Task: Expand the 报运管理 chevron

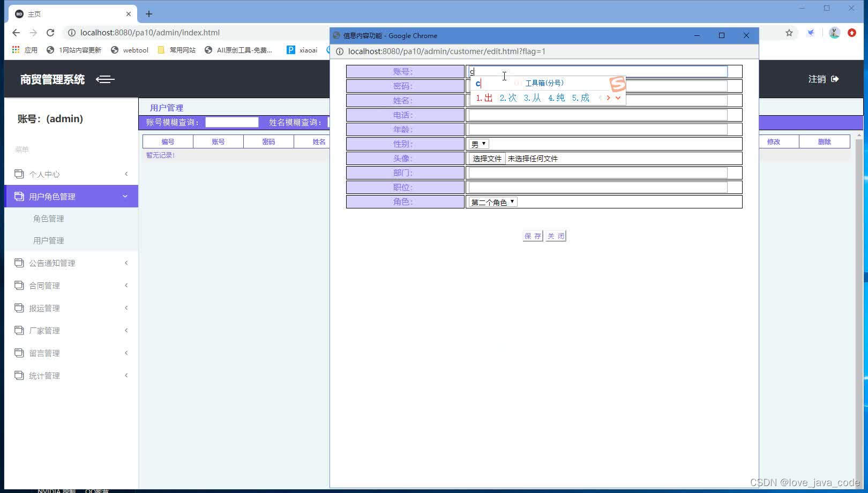Action: (x=126, y=308)
